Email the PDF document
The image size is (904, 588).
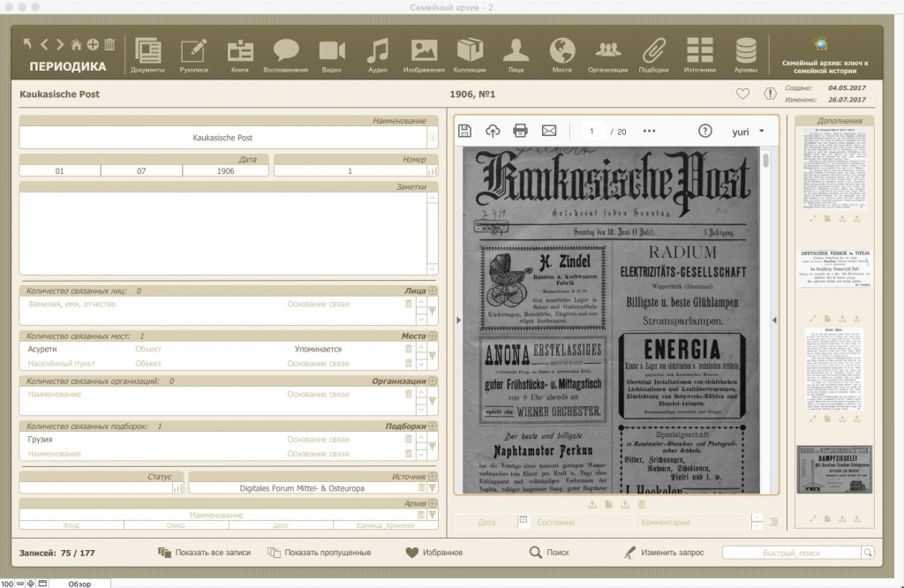point(549,131)
